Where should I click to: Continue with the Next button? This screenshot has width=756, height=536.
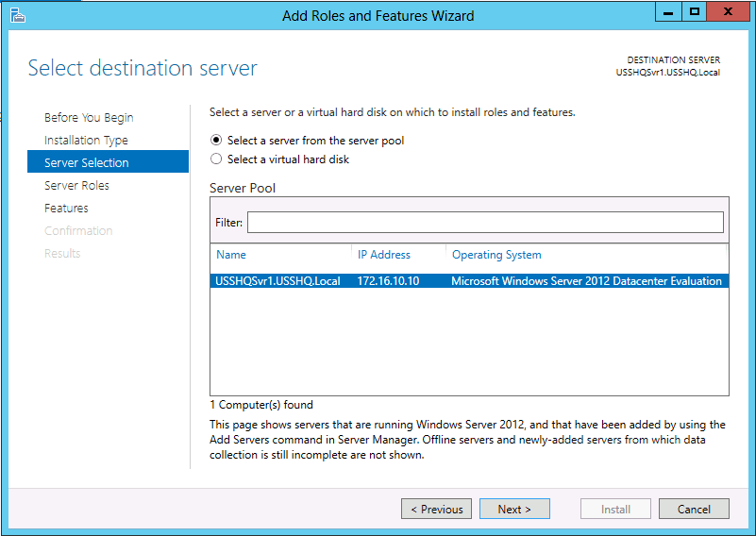[x=514, y=509]
